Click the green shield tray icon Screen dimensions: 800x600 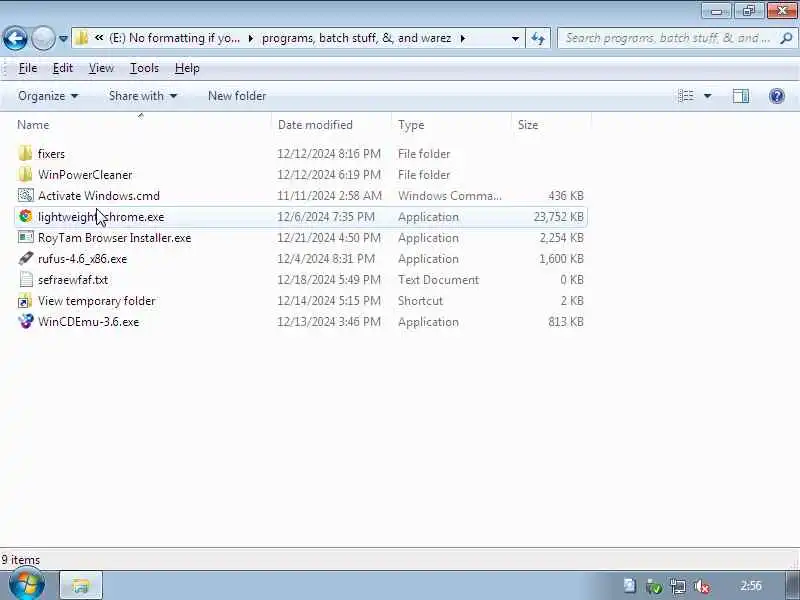(654, 587)
